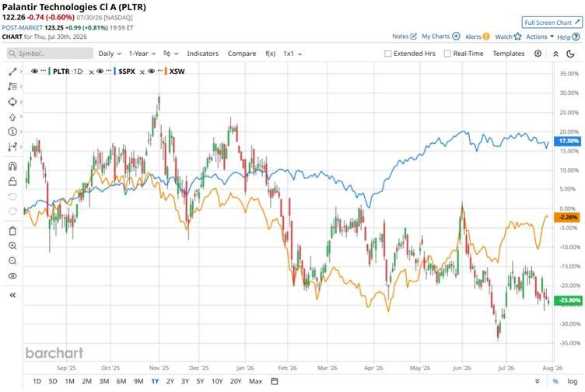
Task: Select the 6M time range
Action: tap(121, 381)
